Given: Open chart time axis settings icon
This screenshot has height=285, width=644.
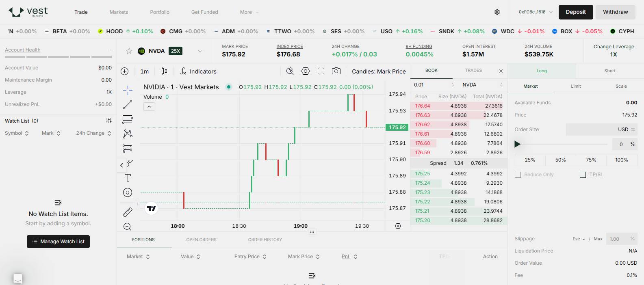Looking at the screenshot, I should 398,226.
